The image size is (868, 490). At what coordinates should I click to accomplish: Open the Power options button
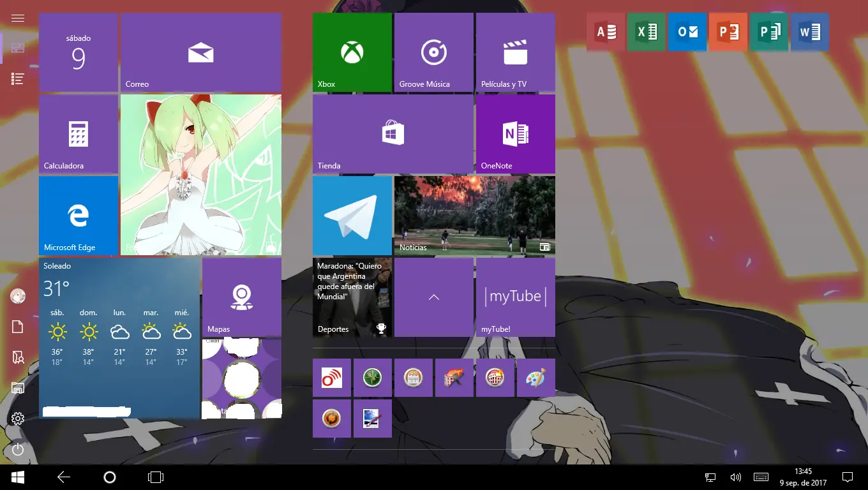point(18,449)
